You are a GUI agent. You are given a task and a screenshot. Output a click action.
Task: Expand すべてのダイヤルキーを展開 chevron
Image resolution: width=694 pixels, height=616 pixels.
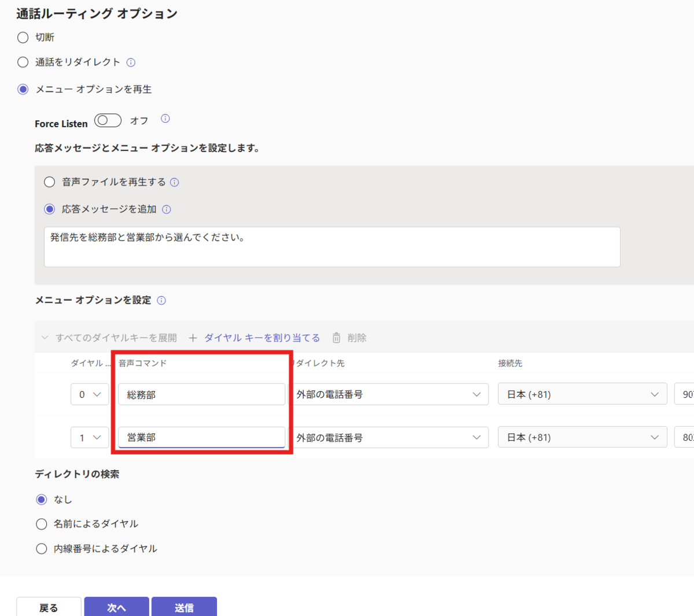pyautogui.click(x=45, y=337)
